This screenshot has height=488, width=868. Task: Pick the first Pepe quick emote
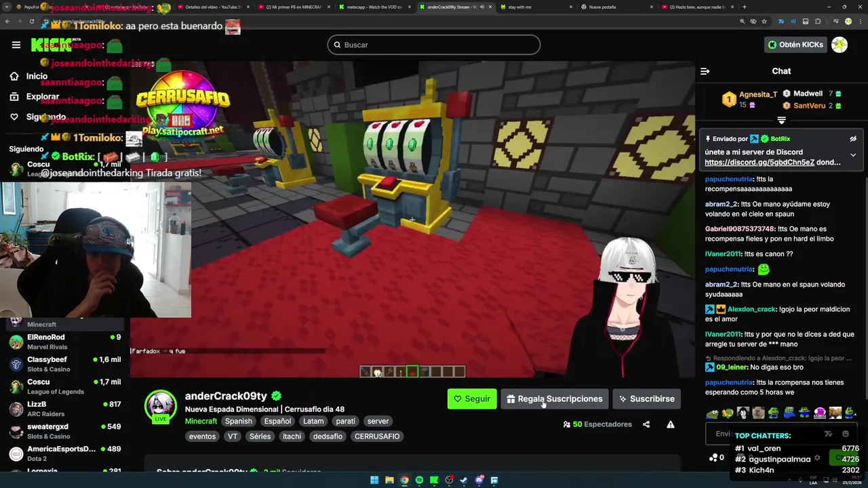(x=712, y=413)
